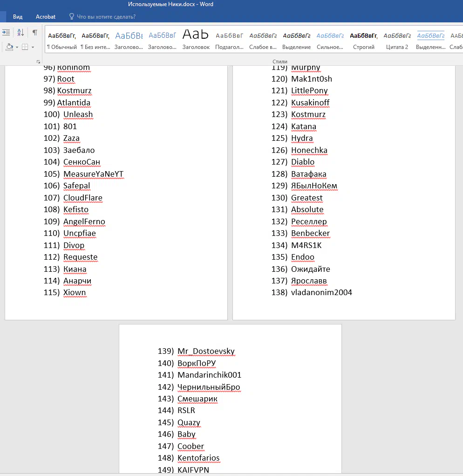
Task: Apply the 'Слабое в...' style
Action: pos(263,40)
